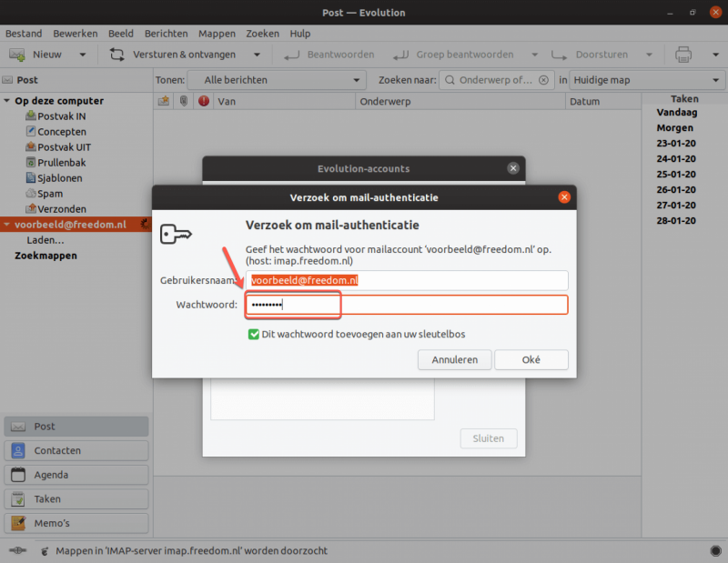Click the Oké button
This screenshot has width=728, height=563.
click(531, 359)
